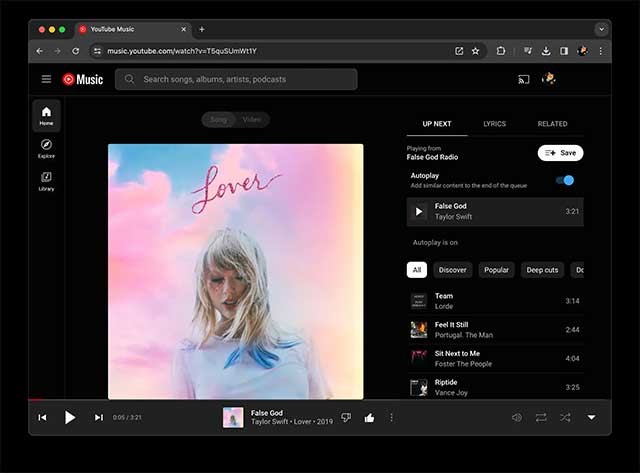The width and height of the screenshot is (640, 473).
Task: Click the Lover album cover artwork
Action: pos(236,271)
